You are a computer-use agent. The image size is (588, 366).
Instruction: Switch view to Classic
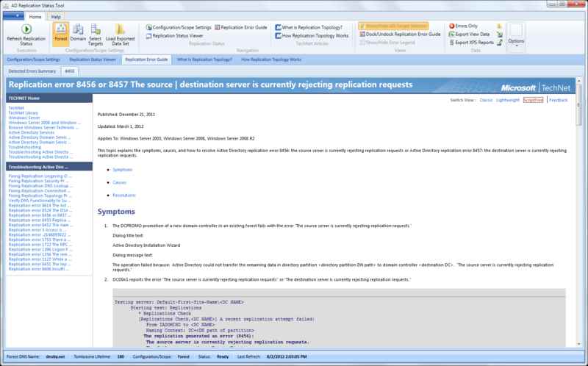coord(486,100)
